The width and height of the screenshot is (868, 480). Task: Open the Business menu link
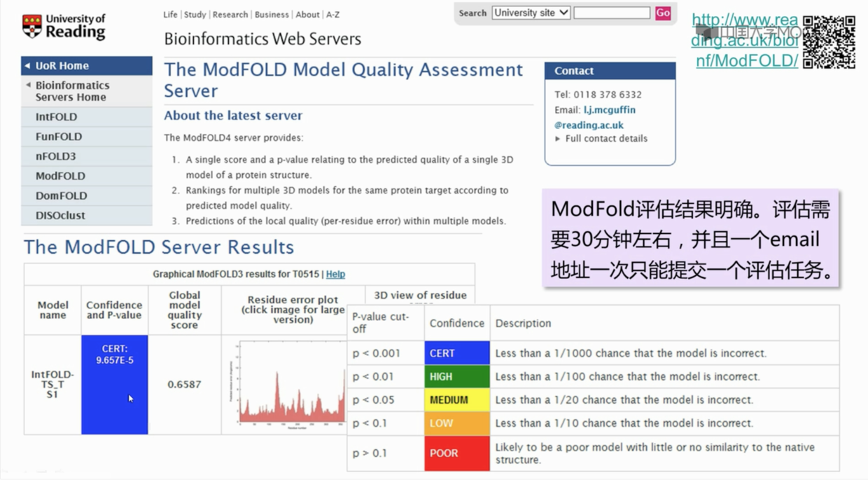click(x=272, y=14)
